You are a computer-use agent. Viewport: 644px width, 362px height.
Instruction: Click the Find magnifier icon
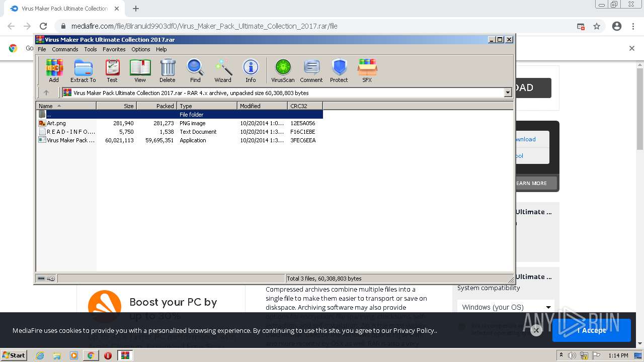pos(195,70)
